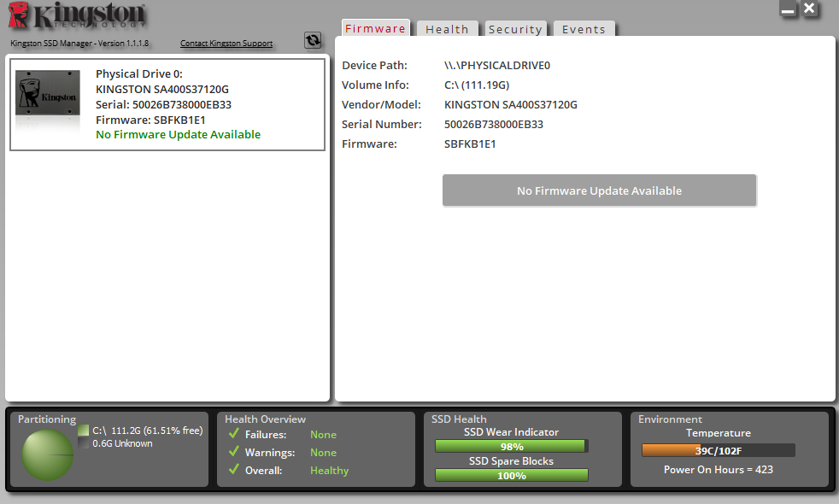Viewport: 839px width, 504px height.
Task: Select the Kingston SSD drive thumbnail image
Action: pos(48,92)
